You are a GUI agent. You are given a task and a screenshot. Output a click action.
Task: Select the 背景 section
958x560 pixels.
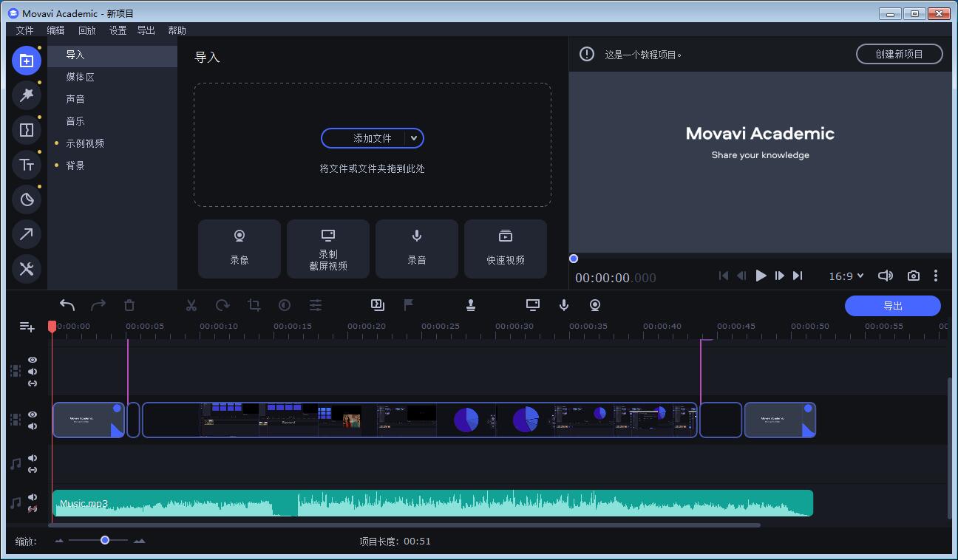112,165
